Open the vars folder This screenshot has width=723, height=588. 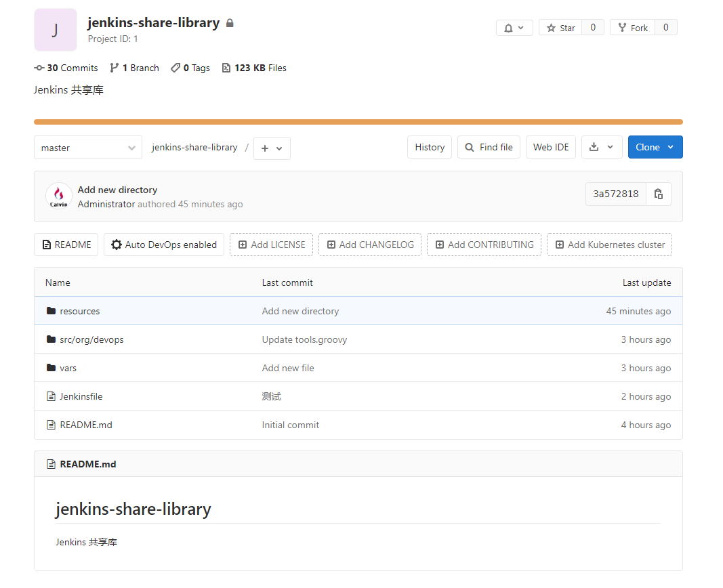pos(68,369)
